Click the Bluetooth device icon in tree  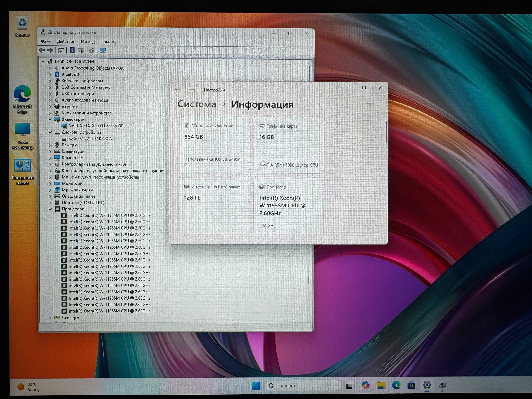coord(57,74)
